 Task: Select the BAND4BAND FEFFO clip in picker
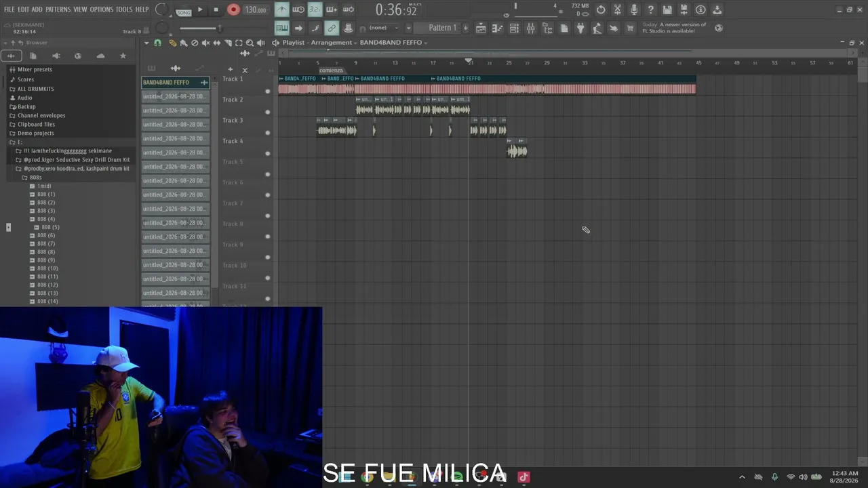176,82
